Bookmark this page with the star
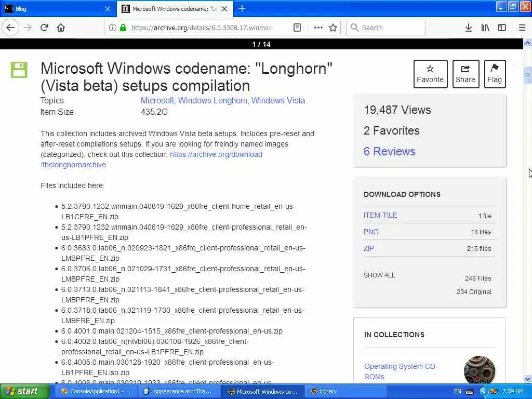Viewport: 532px width, 399px height. click(x=333, y=28)
